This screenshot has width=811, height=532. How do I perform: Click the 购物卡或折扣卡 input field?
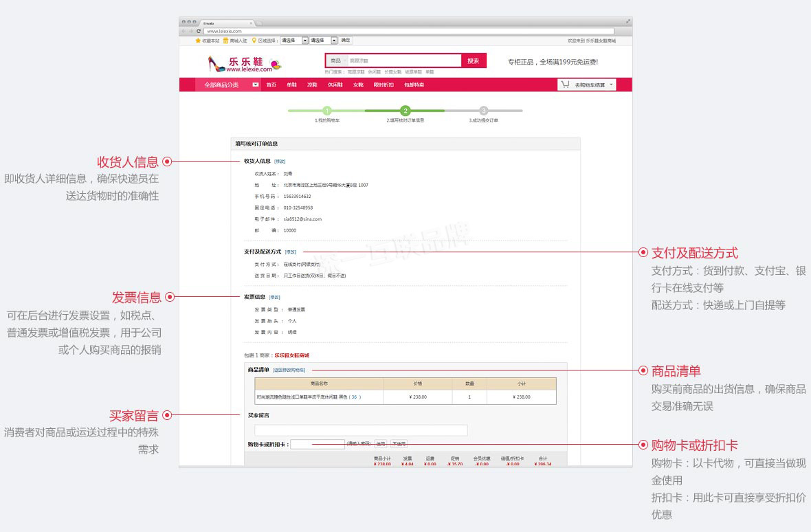point(317,444)
